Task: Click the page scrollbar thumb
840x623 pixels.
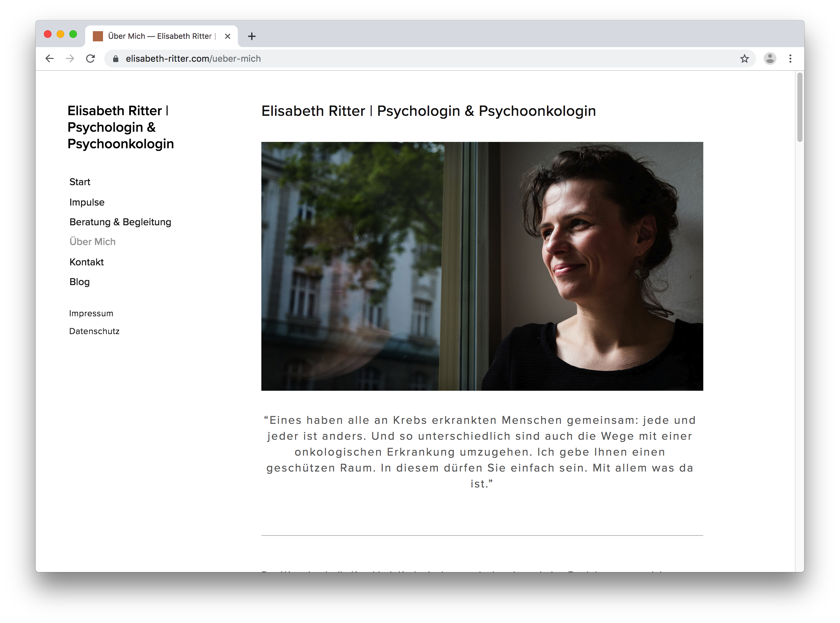Action: [800, 108]
